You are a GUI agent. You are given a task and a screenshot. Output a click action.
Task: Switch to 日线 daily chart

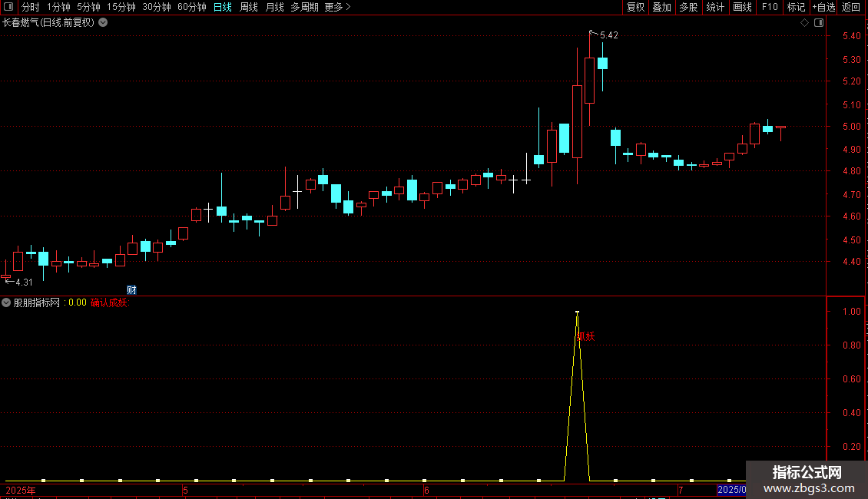point(223,7)
